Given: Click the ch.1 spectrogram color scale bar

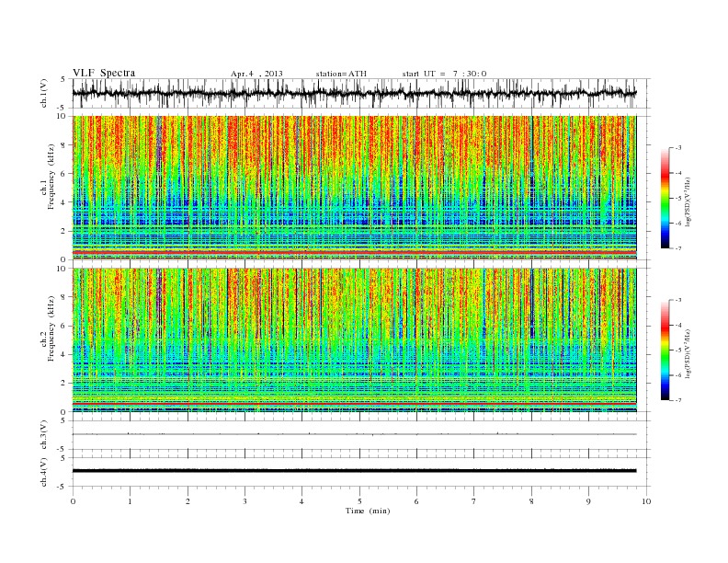Looking at the screenshot, I should point(665,198).
